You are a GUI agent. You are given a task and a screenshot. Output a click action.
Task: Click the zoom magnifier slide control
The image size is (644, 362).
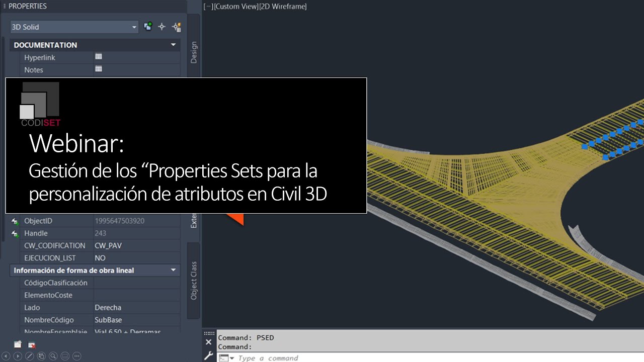(53, 356)
